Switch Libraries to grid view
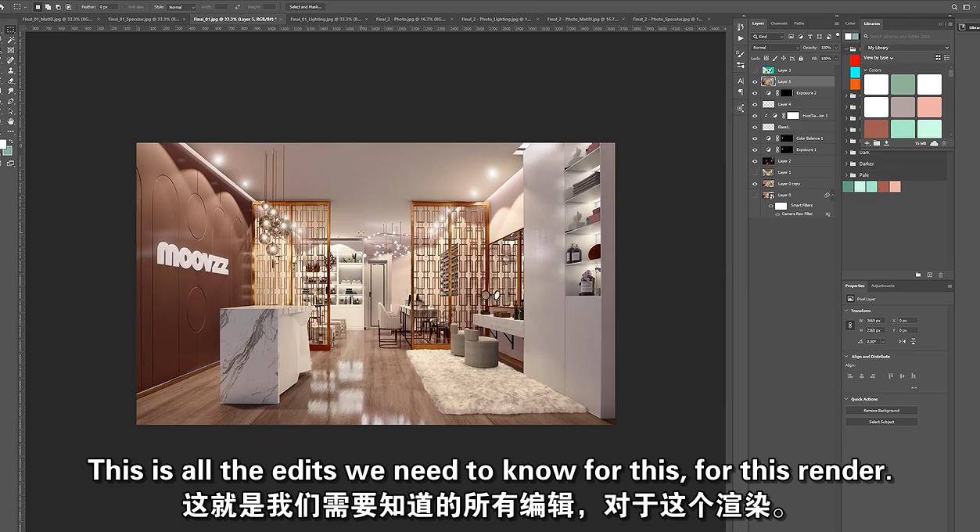 click(938, 58)
